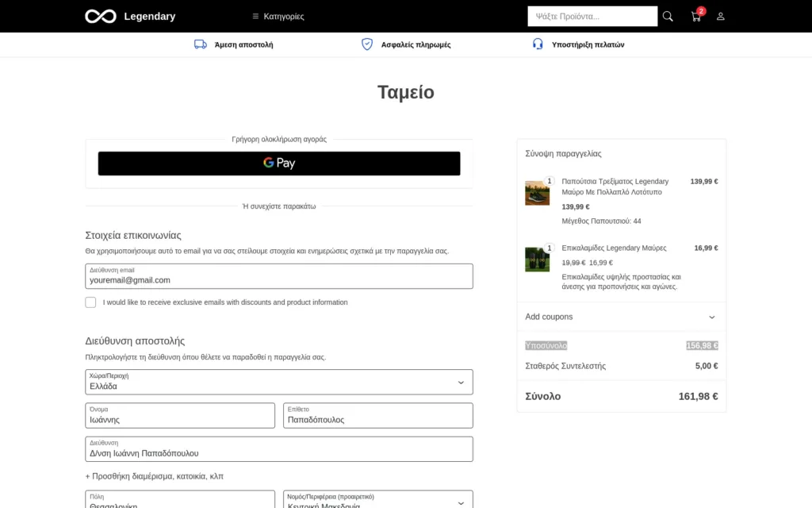The width and height of the screenshot is (812, 508).
Task: Pay with the Google Pay button
Action: point(278,163)
